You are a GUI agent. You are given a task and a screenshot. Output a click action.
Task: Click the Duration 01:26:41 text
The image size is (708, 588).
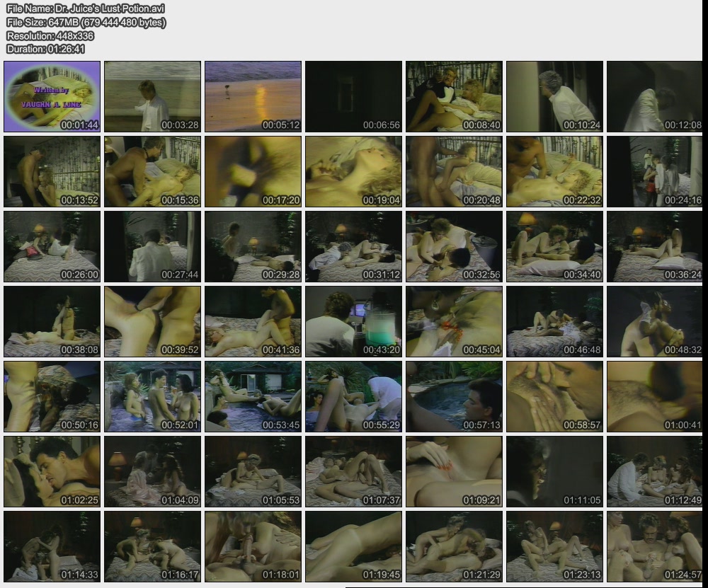point(46,49)
